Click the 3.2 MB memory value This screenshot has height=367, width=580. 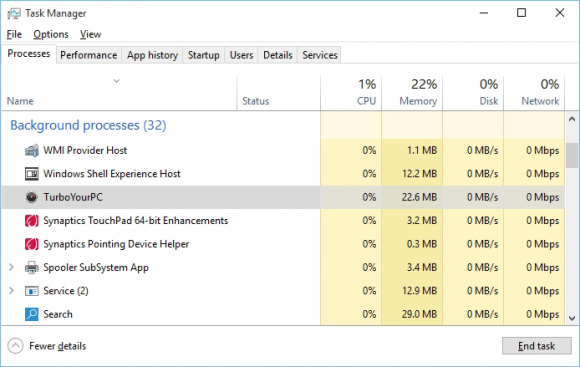coord(422,221)
